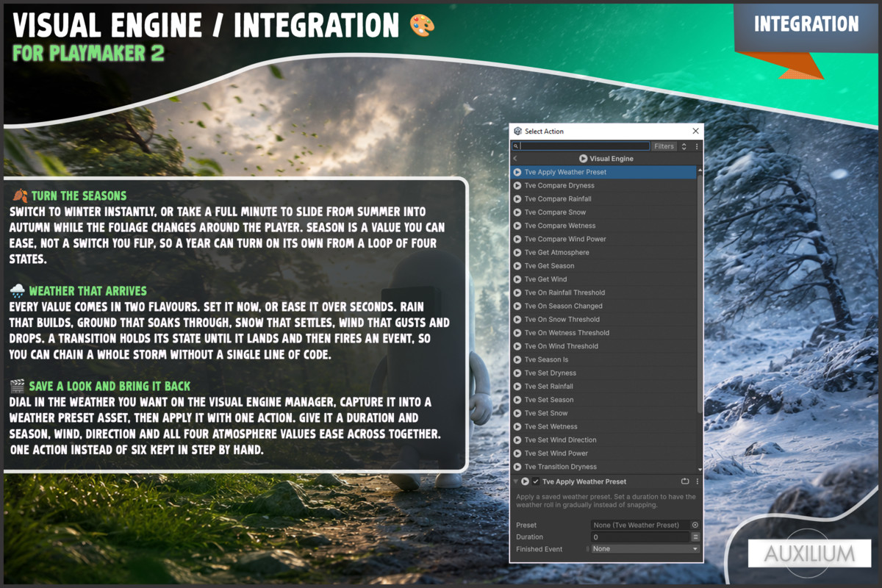
Task: Click the scrollbar down arrow in the action list
Action: [700, 469]
